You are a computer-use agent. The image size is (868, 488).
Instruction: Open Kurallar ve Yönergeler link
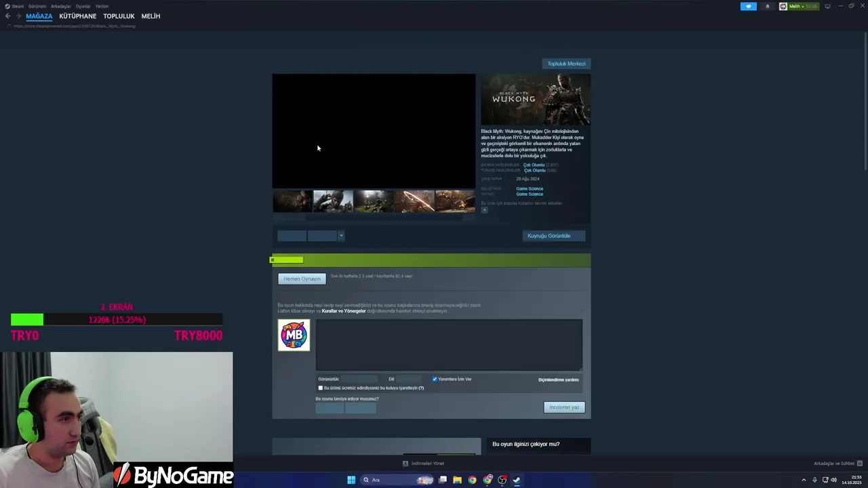[344, 311]
